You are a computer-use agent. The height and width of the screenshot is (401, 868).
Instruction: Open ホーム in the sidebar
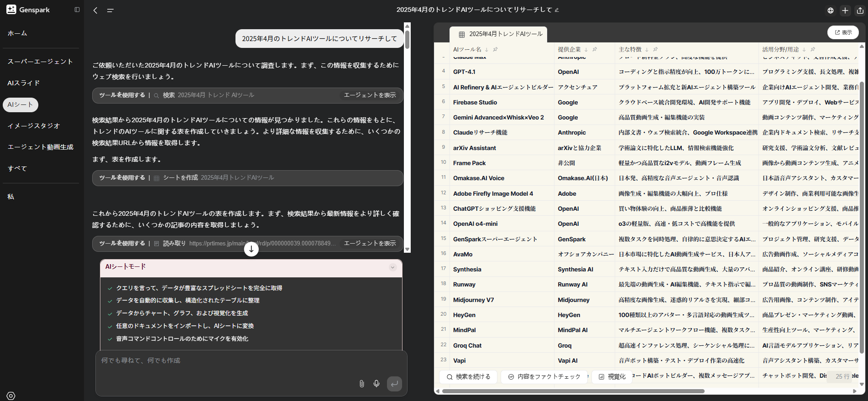coord(17,33)
